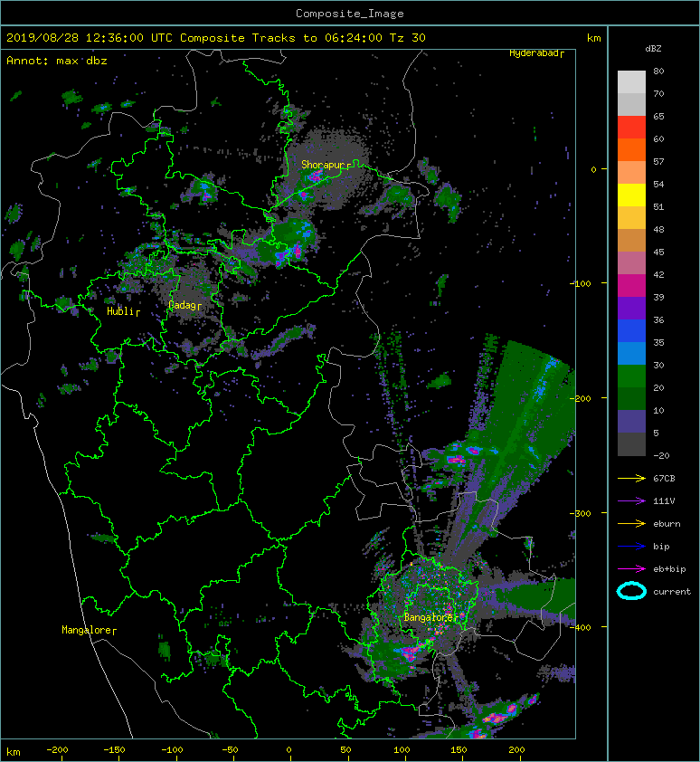Click the 57 value on the dBZ scale
Image resolution: width=700 pixels, height=762 pixels.
coord(658,161)
